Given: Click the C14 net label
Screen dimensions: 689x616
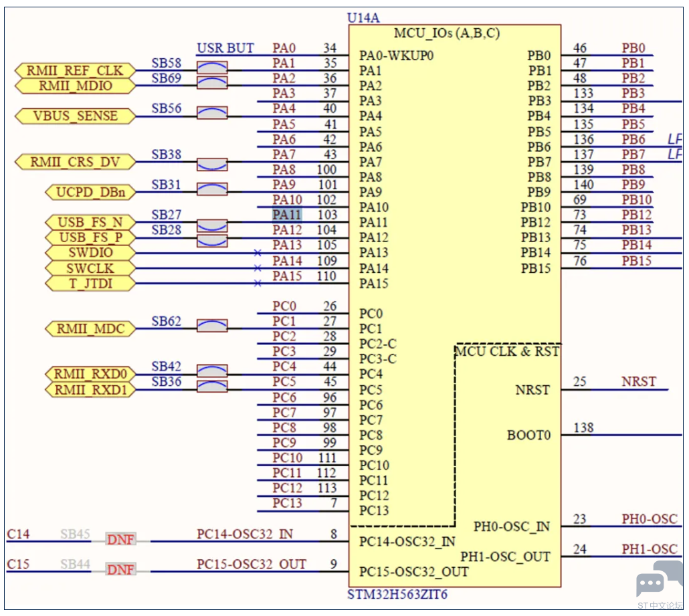Looking at the screenshot, I should coord(18,534).
